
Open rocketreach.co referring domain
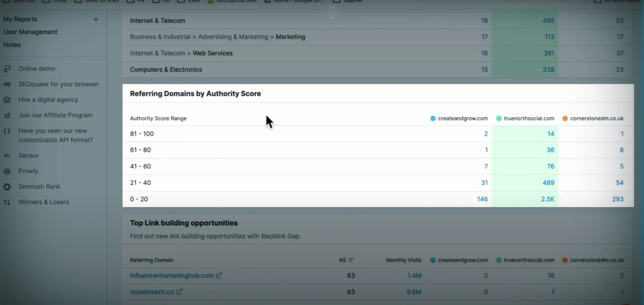(152, 292)
